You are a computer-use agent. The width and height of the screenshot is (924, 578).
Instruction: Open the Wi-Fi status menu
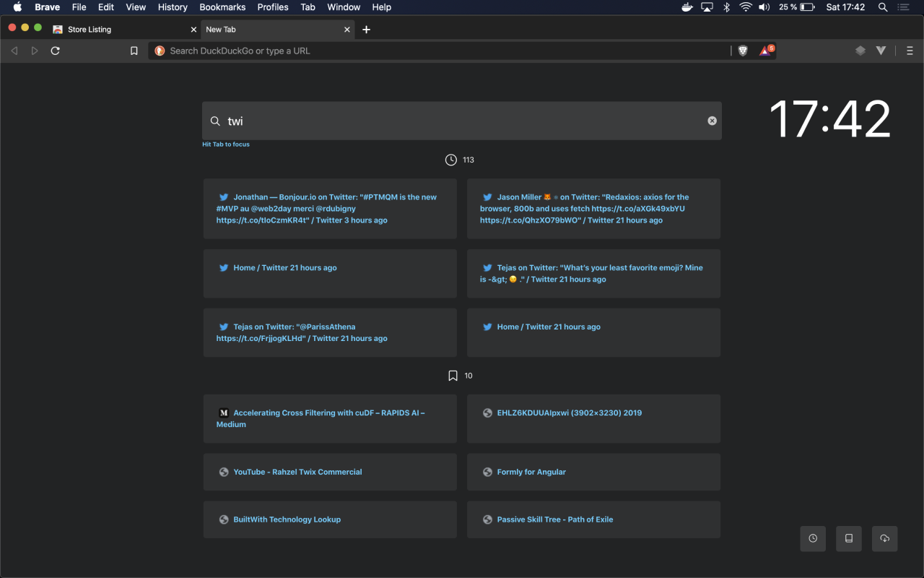point(746,7)
